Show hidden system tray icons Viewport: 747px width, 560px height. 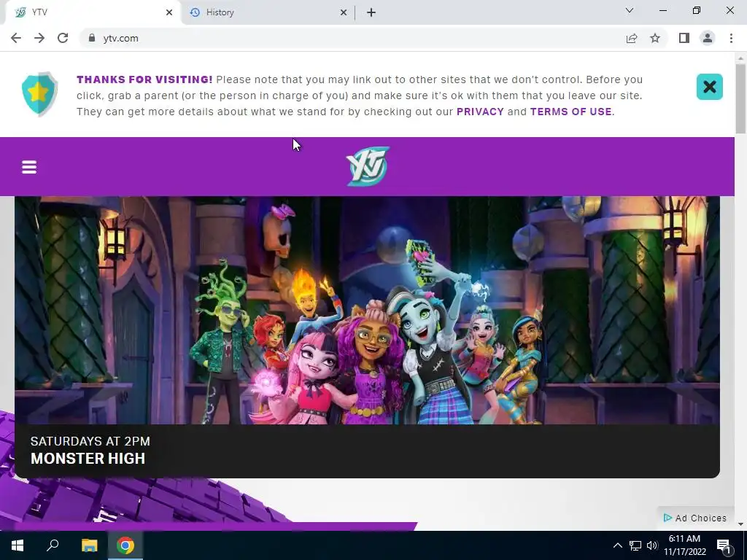[617, 545]
